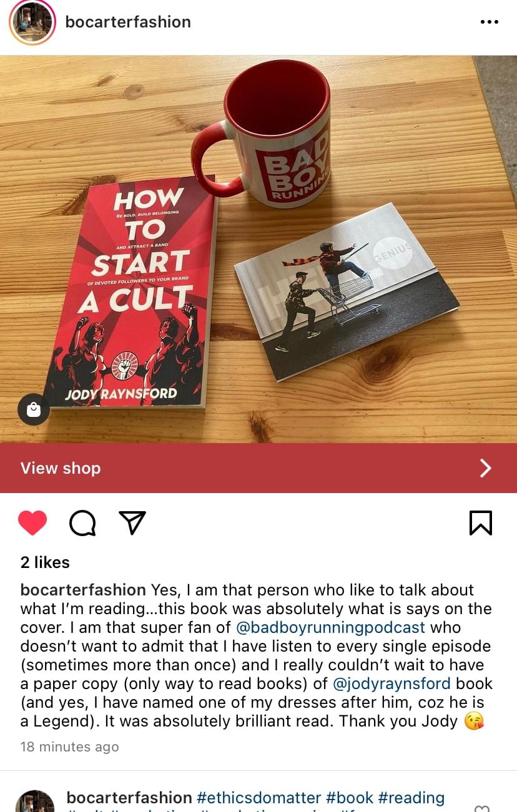Open the three-dot more options menu
The image size is (517, 812).
pyautogui.click(x=490, y=22)
